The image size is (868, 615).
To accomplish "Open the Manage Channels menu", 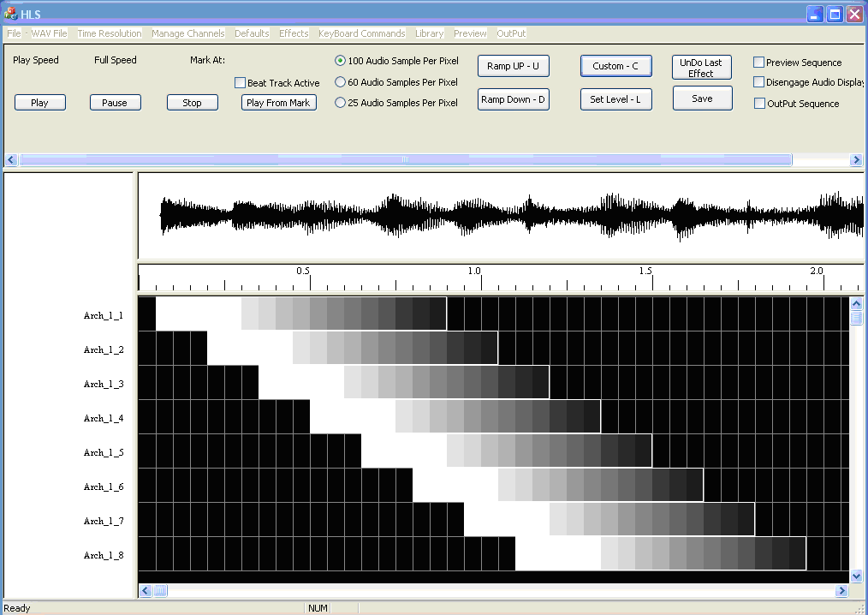I will click(x=188, y=33).
